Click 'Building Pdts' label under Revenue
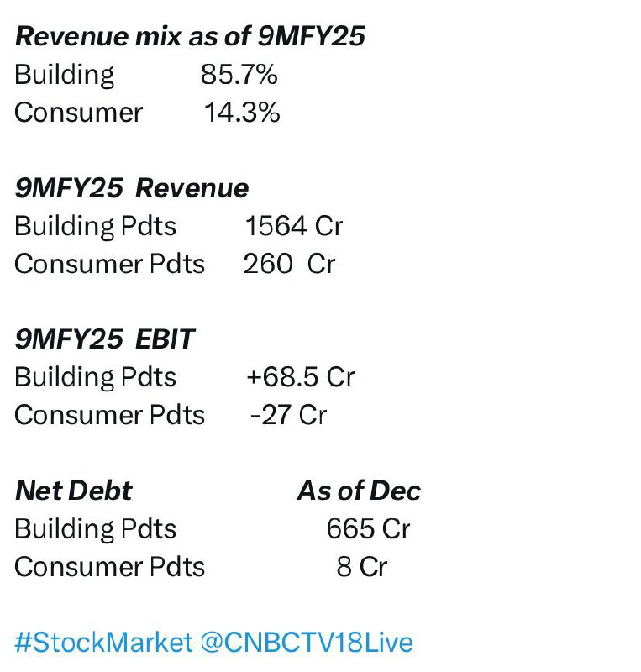Screen dimensions: 641x672 [95, 226]
